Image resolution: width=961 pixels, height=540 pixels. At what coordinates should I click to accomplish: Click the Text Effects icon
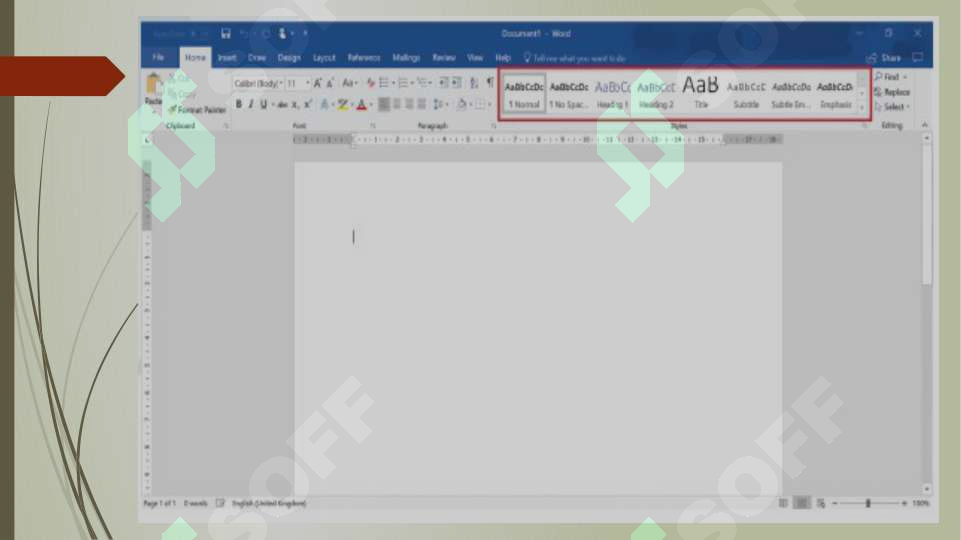[325, 105]
